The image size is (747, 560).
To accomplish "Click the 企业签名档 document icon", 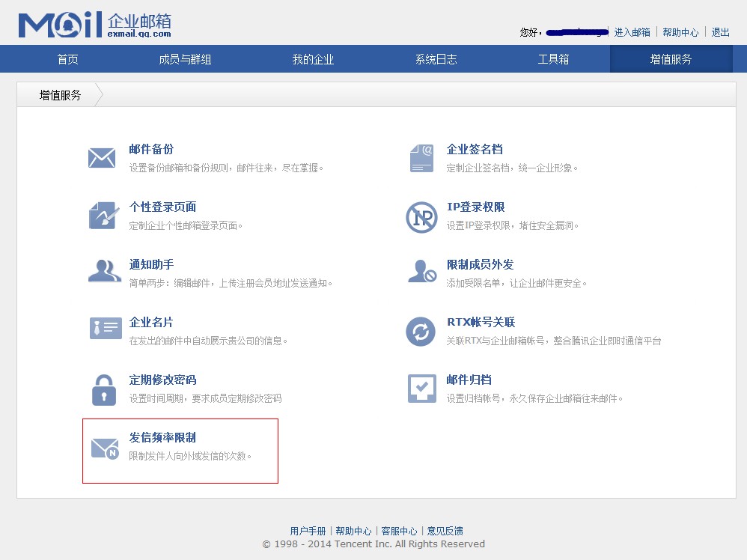I will pos(421,158).
